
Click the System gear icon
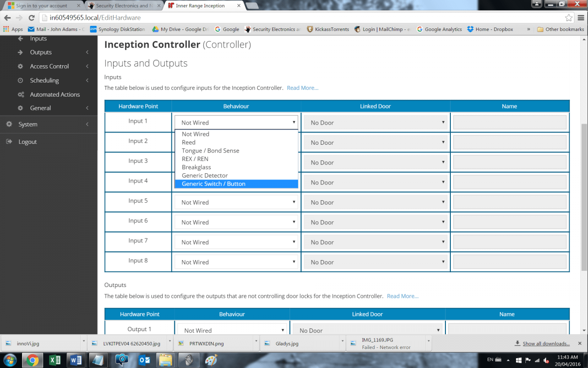pos(9,124)
